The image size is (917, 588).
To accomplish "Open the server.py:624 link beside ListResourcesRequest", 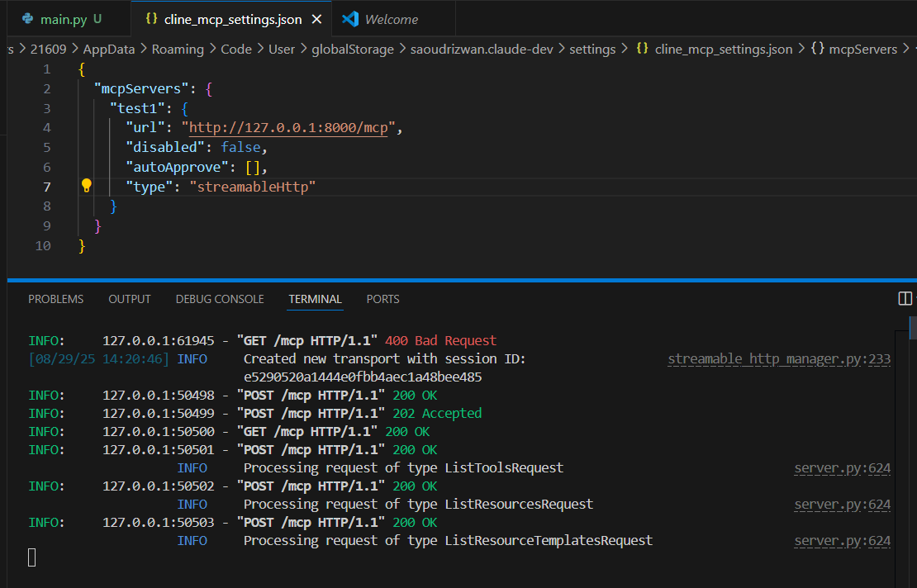I will coord(842,504).
